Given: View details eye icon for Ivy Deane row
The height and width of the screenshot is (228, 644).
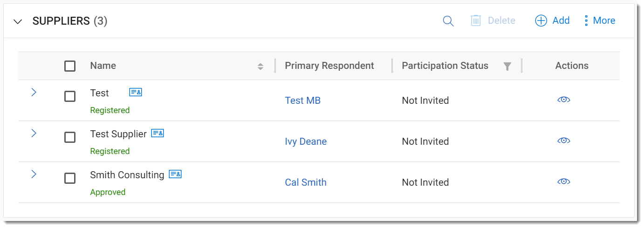Looking at the screenshot, I should 564,141.
